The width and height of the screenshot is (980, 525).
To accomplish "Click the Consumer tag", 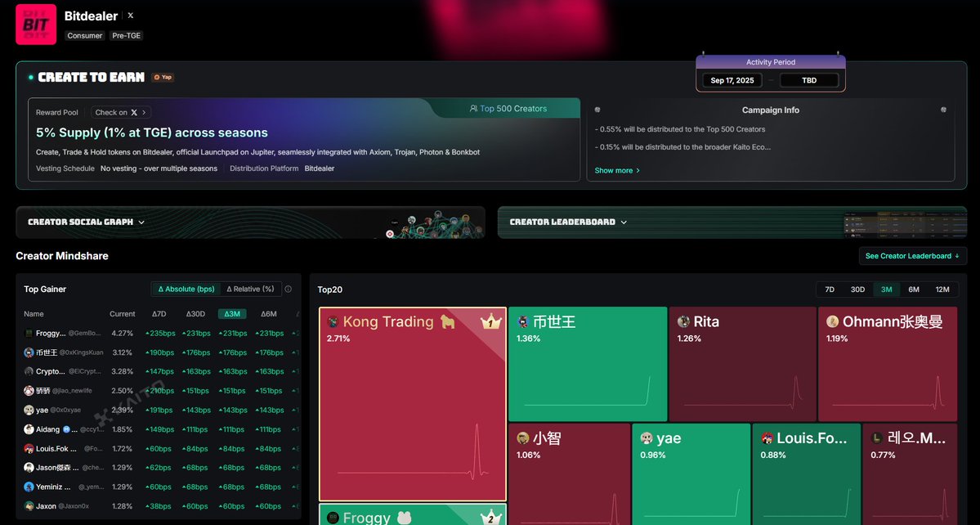I will (85, 36).
